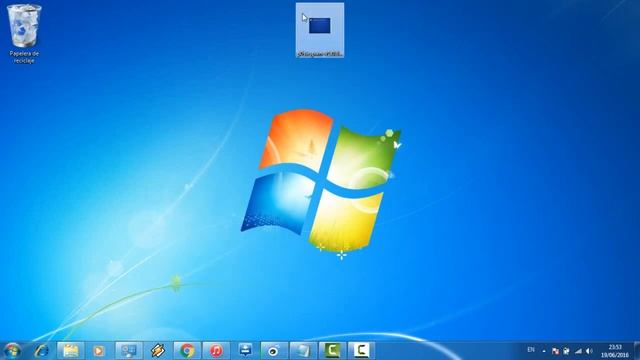Viewport: 640px width, 360px height.
Task: Open Windows Explorer folder icon in taskbar
Action: click(x=71, y=351)
